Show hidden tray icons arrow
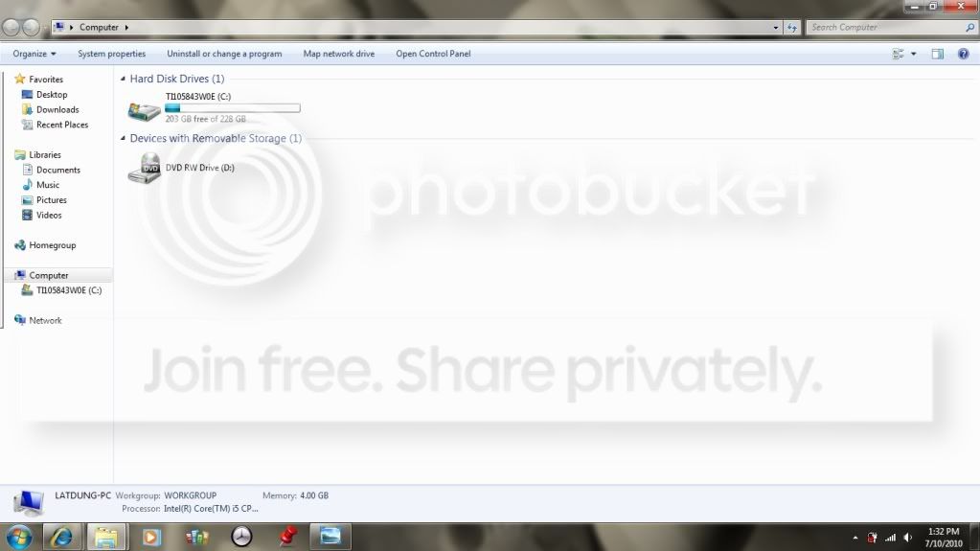The width and height of the screenshot is (980, 551). pyautogui.click(x=855, y=538)
